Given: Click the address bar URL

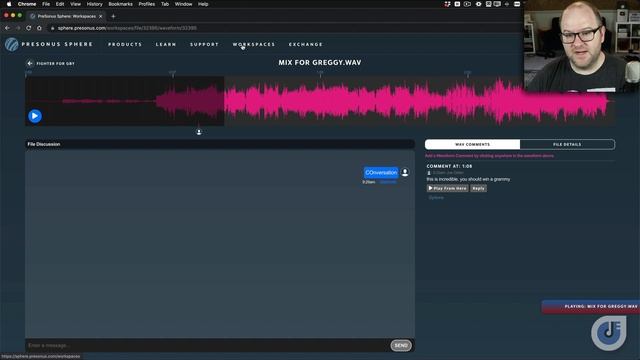Looking at the screenshot, I should [127, 28].
